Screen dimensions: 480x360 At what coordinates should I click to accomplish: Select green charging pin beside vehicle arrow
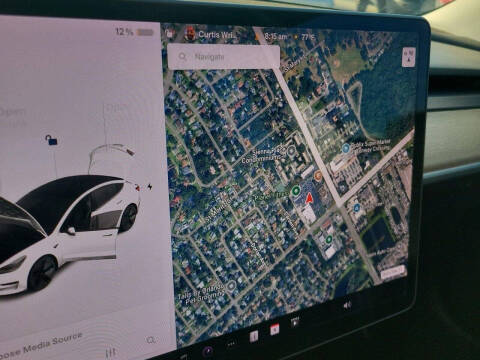click(x=295, y=191)
